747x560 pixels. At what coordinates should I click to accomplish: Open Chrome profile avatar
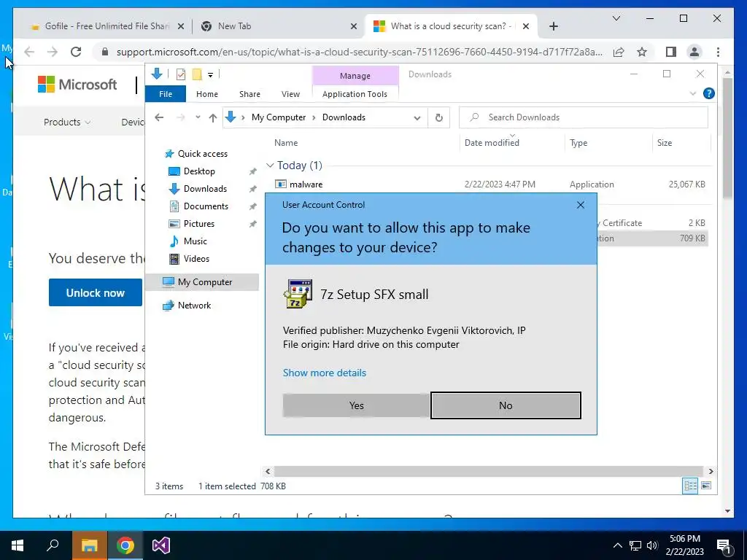coord(694,52)
